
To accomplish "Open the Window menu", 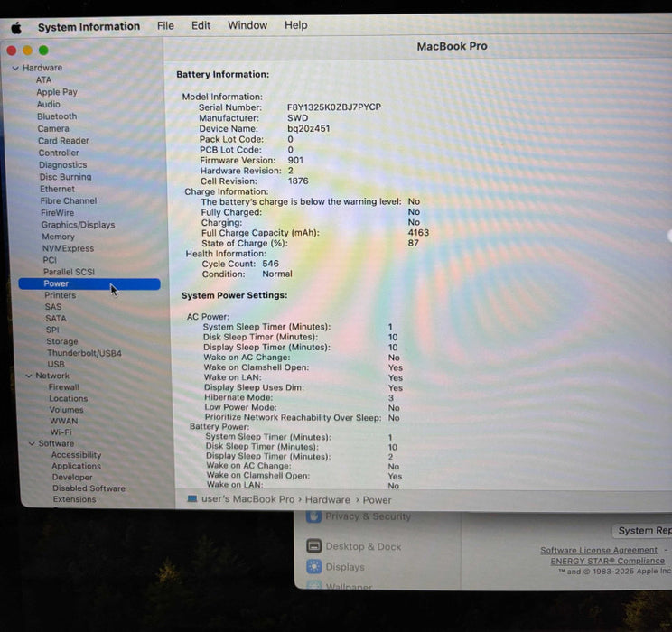I will pyautogui.click(x=247, y=25).
